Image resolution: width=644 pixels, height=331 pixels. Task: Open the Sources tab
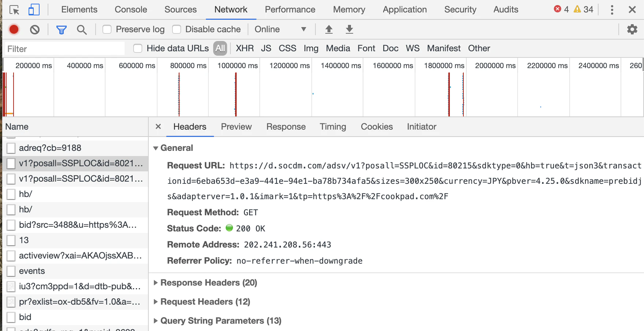tap(181, 10)
